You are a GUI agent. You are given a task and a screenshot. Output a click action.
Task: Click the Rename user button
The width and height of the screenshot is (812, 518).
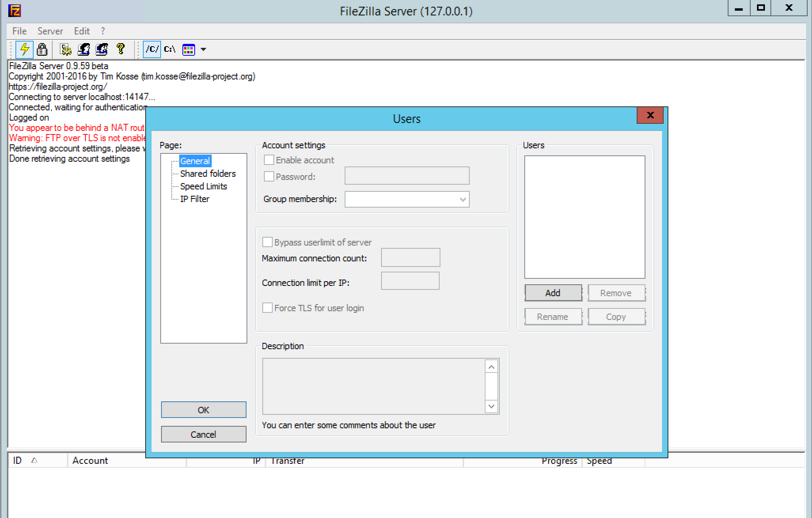coord(553,317)
